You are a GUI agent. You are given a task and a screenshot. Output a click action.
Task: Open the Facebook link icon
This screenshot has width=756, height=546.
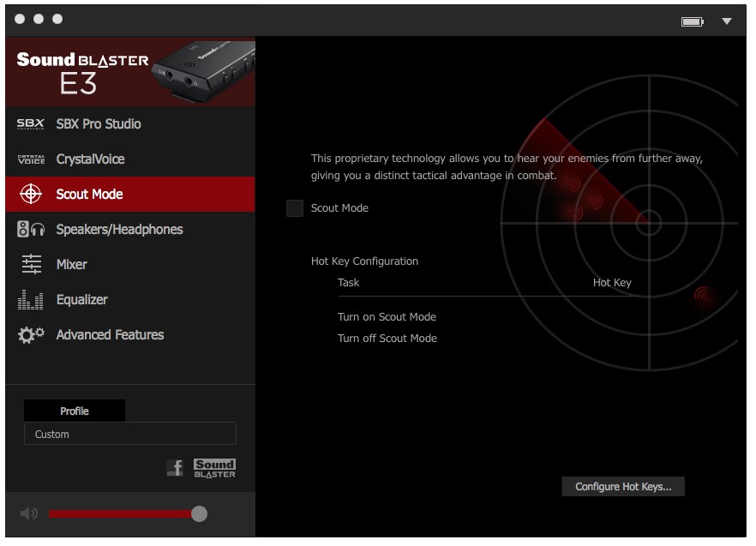click(175, 468)
